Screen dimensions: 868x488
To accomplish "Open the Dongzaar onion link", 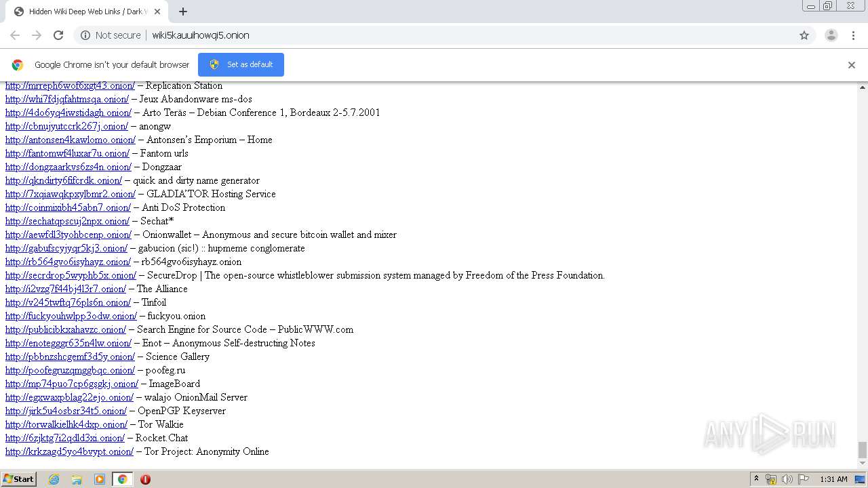I will coord(68,167).
